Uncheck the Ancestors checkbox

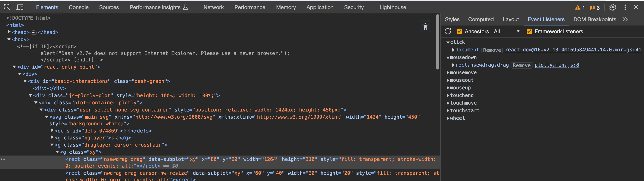tap(459, 32)
